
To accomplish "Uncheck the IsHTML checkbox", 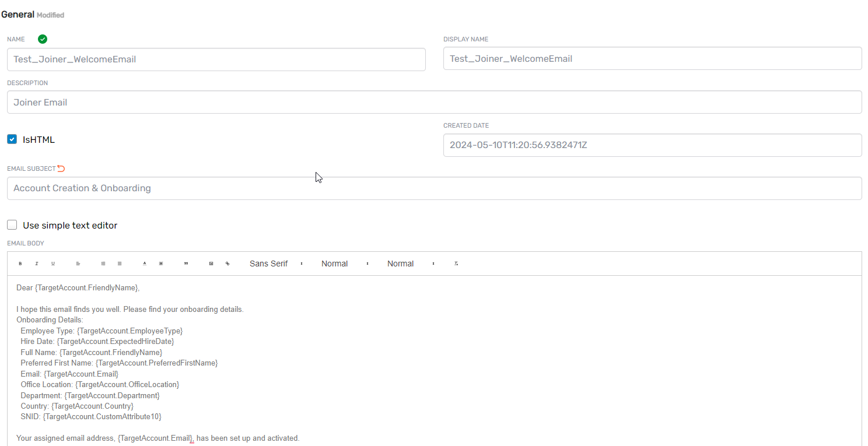I will (12, 139).
